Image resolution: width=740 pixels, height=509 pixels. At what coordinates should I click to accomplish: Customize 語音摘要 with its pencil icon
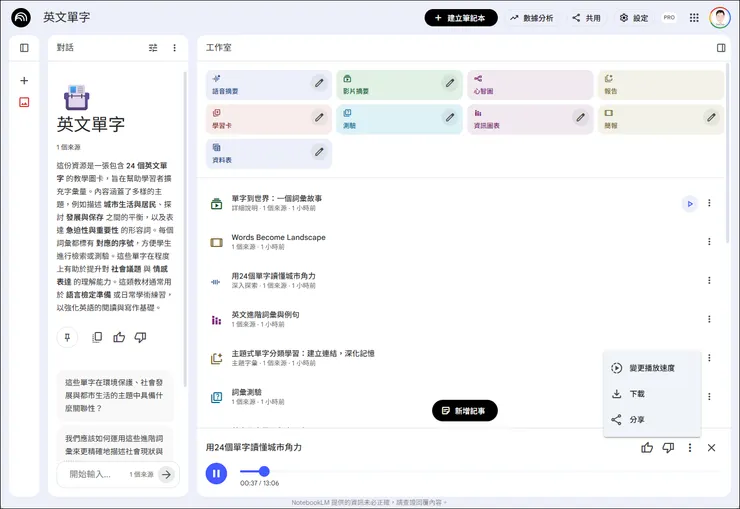click(320, 83)
